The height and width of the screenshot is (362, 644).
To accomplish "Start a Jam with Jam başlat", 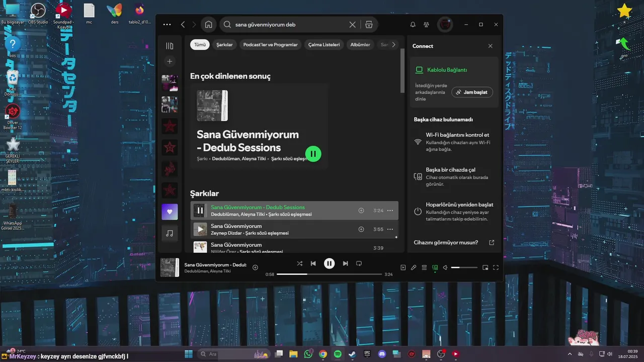I will point(472,93).
